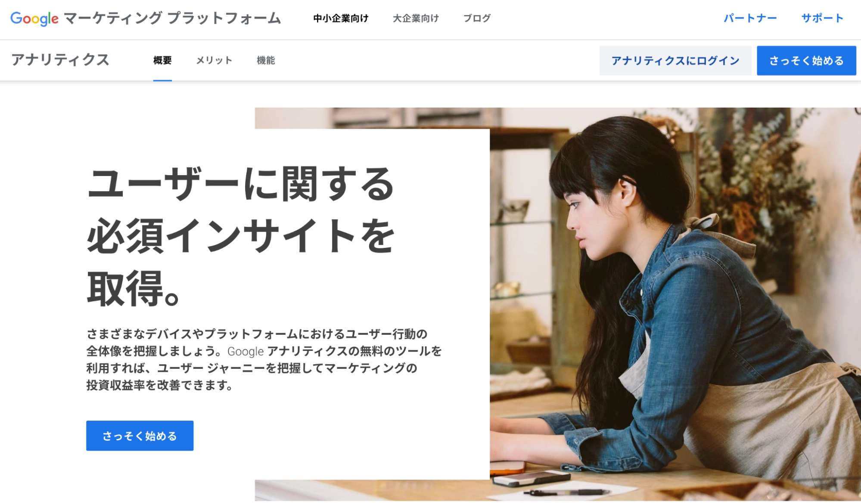Click the アナリティクスにログイン button
The width and height of the screenshot is (861, 504).
(x=675, y=61)
